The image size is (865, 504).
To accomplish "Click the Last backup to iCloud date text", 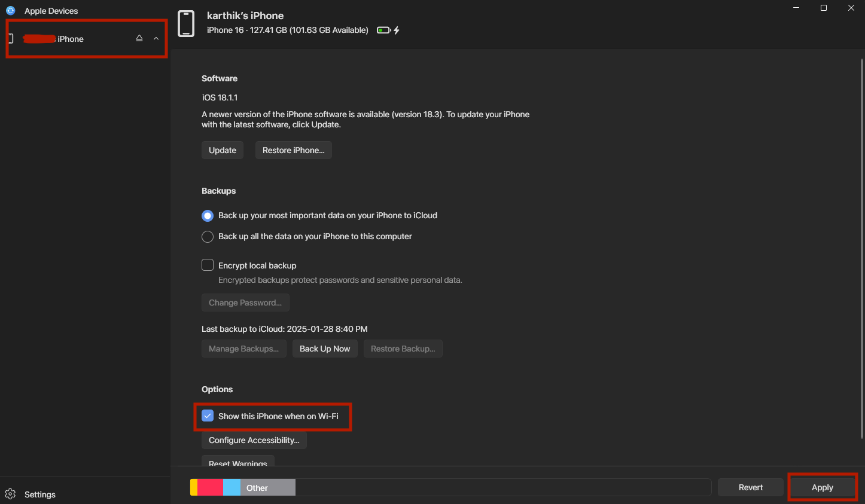I will pos(285,329).
